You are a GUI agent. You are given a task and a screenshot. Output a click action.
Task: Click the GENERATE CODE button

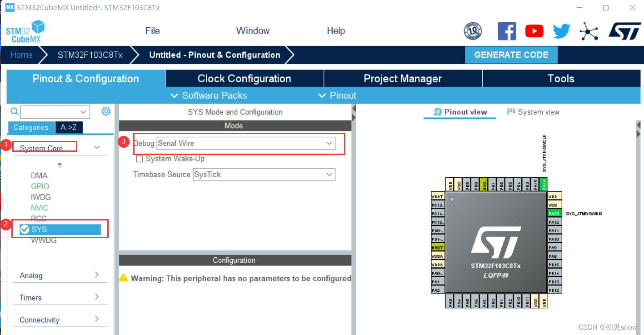pos(511,55)
